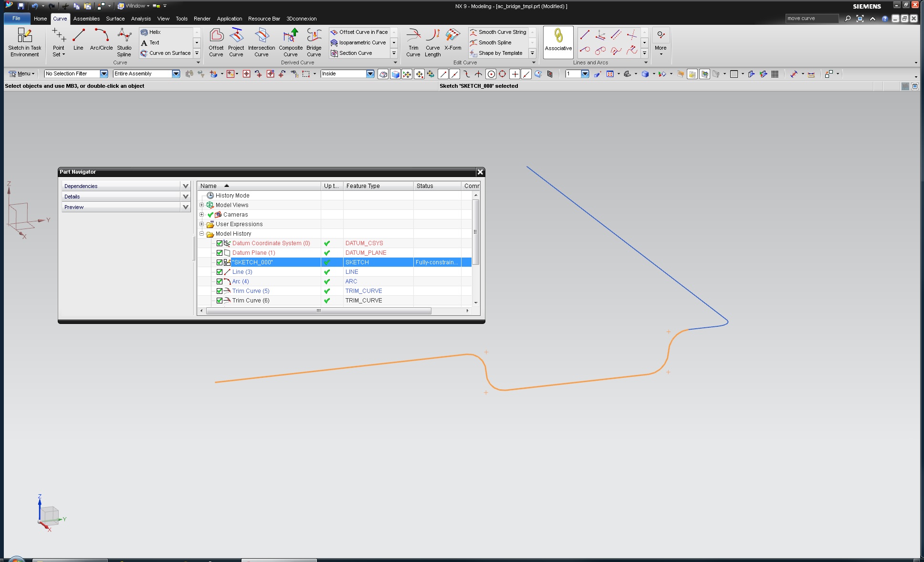Viewport: 924px width, 562px height.
Task: Switch to the Surface tab
Action: pyautogui.click(x=115, y=19)
